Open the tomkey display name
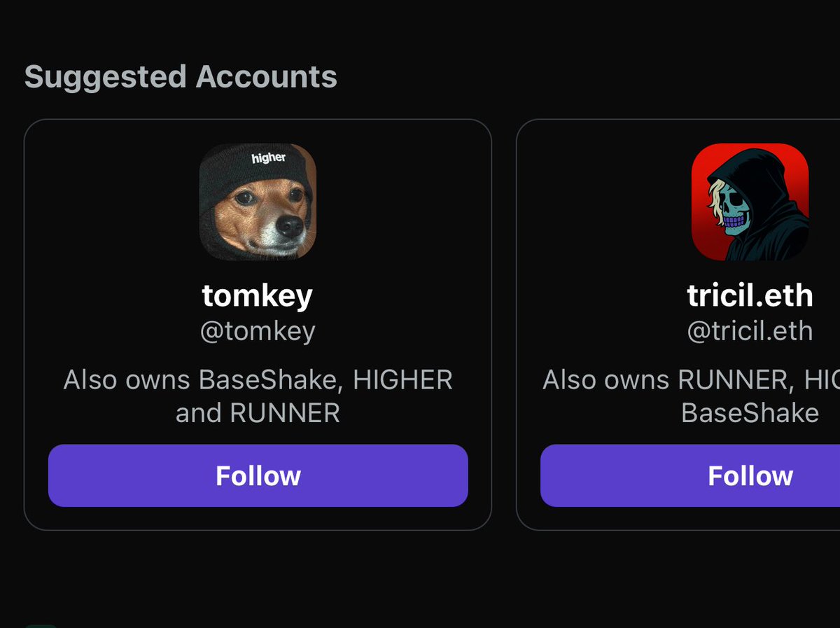Viewport: 840px width, 628px height. pos(258,296)
